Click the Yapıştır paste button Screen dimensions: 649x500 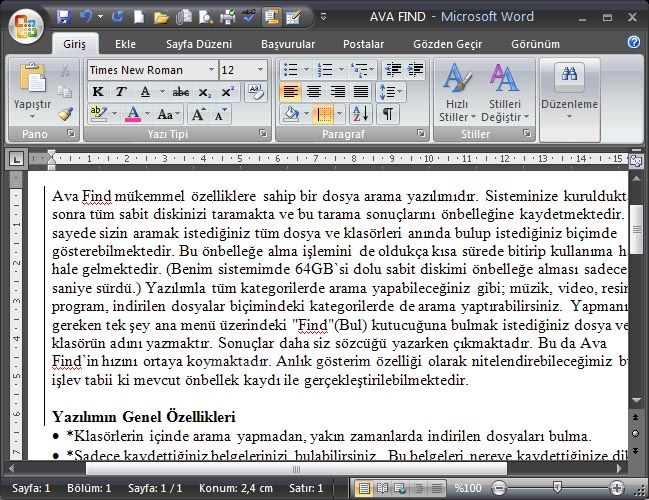point(32,90)
